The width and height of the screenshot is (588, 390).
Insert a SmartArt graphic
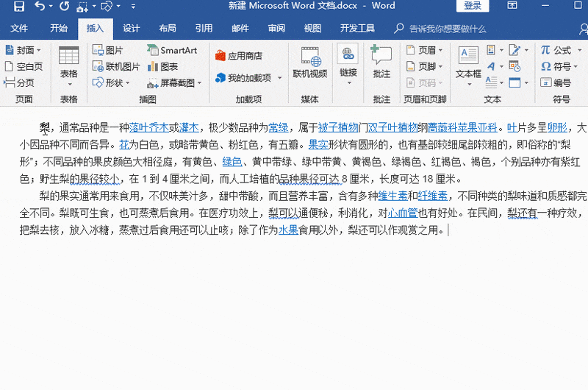pos(172,50)
